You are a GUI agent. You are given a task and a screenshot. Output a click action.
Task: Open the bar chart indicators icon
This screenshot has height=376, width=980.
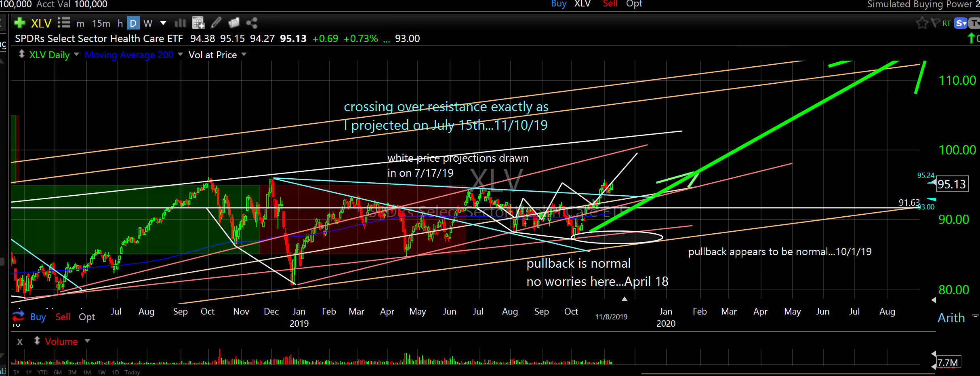pyautogui.click(x=180, y=23)
